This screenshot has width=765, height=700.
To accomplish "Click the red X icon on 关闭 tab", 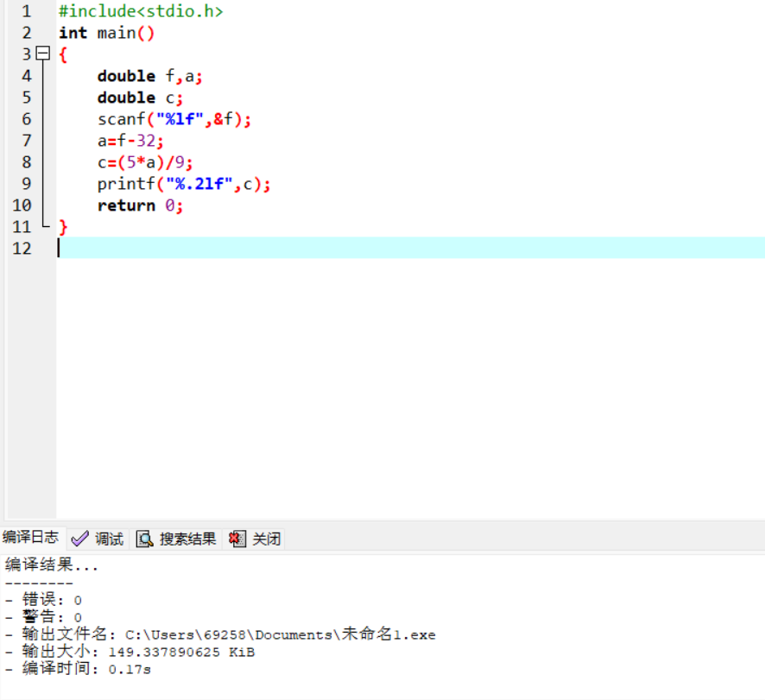I will tap(237, 539).
